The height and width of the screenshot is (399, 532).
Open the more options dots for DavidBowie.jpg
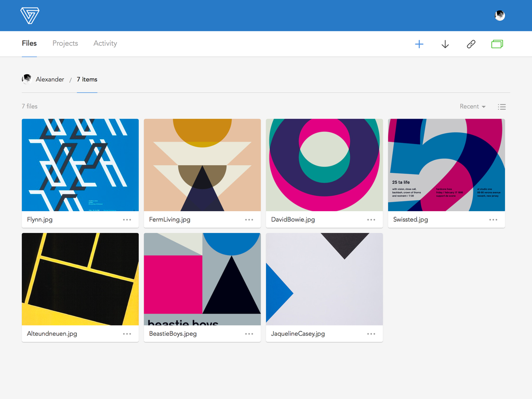372,220
